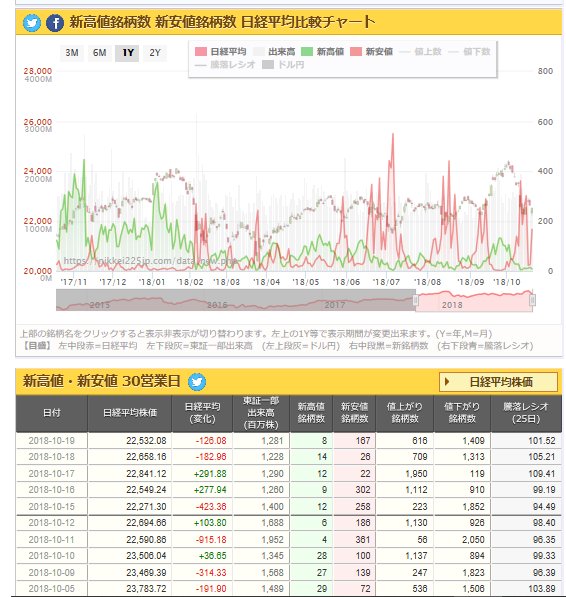
Task: Toggle 新安値 series in legend
Action: [x=371, y=52]
